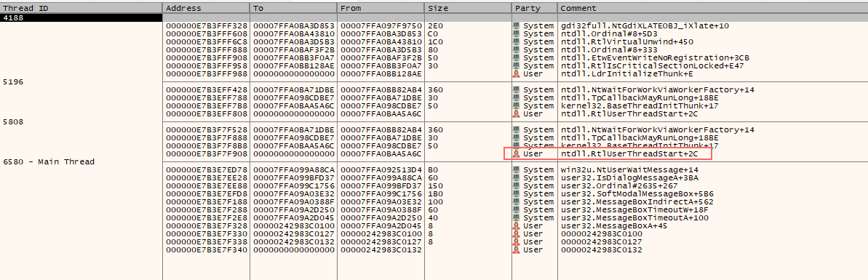The height and width of the screenshot is (280, 868).
Task: Click System icon beside win32u.NtUserWaitMessage+14
Action: click(517, 170)
